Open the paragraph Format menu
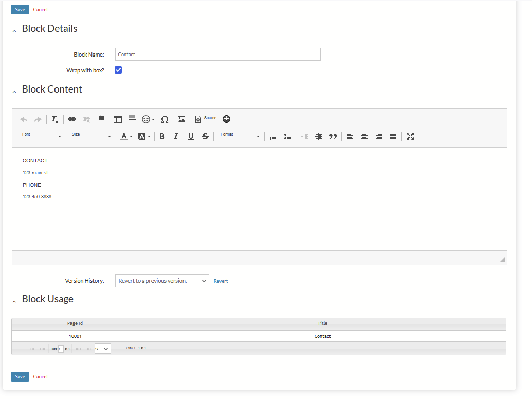Viewport: 532px width, 399px height. 240,136
